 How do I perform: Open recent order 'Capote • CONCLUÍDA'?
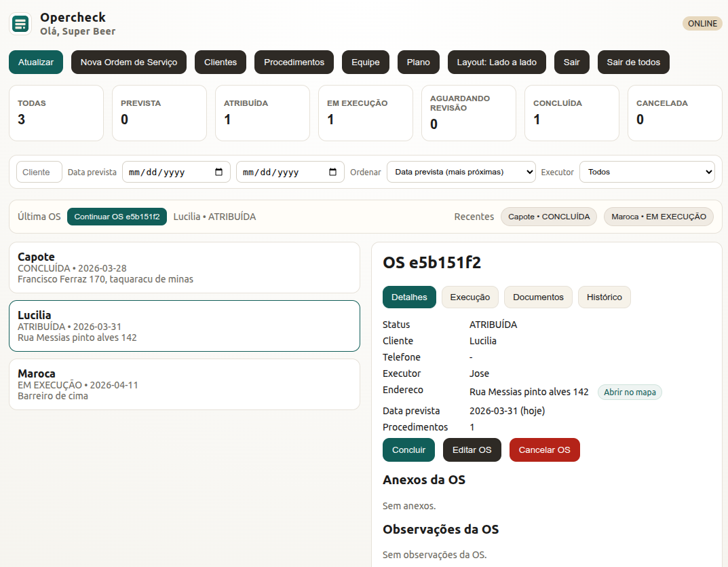click(548, 216)
